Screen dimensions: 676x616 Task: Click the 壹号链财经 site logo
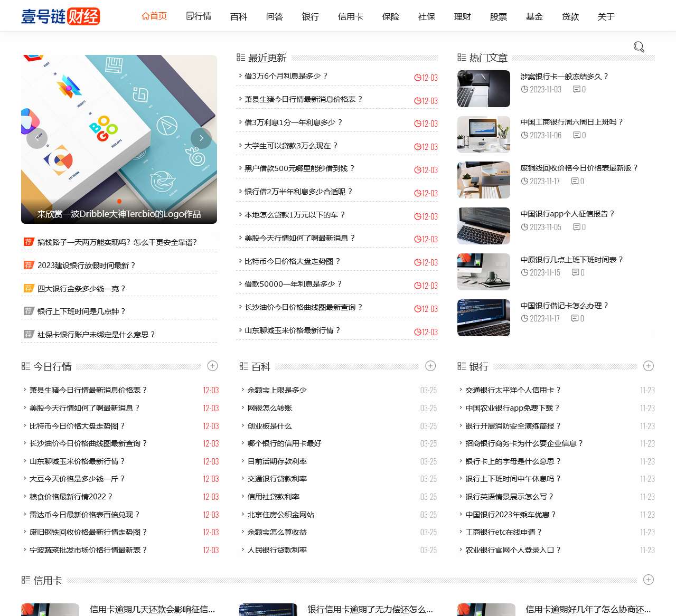[x=60, y=16]
